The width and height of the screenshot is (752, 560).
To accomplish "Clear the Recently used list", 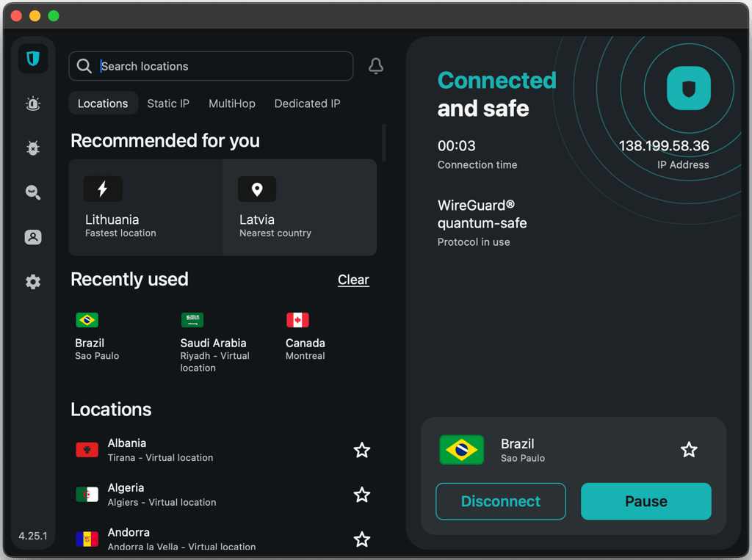I will point(353,280).
